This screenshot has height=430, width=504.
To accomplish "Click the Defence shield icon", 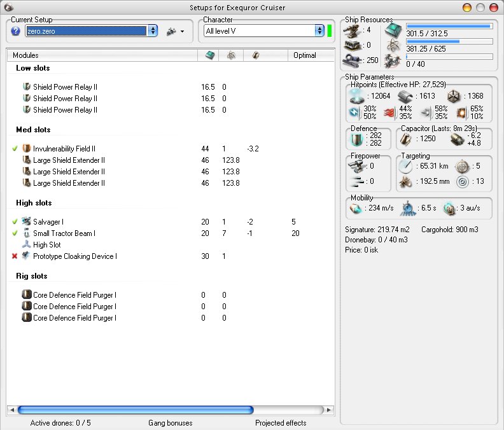I will coord(357,139).
